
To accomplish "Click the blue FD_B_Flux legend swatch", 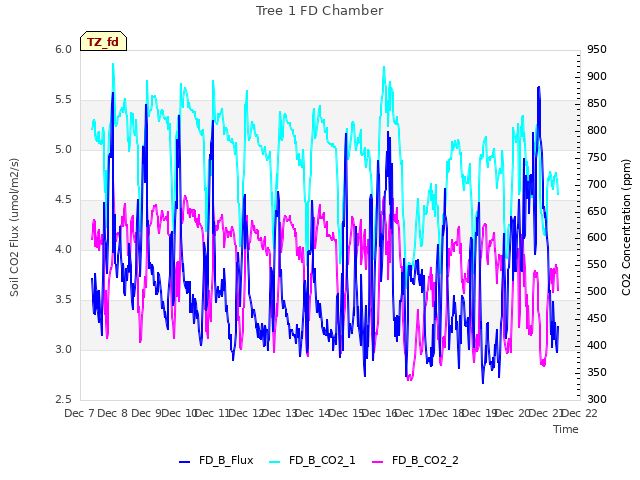I will point(184,462).
